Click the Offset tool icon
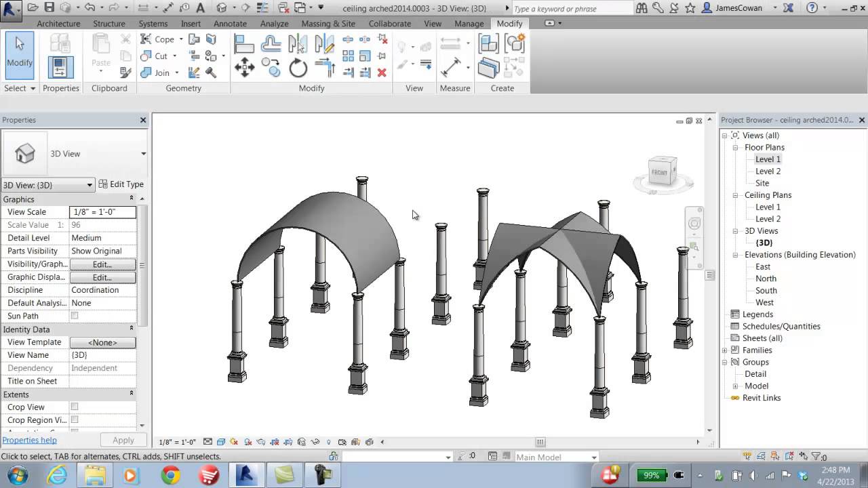 [271, 44]
